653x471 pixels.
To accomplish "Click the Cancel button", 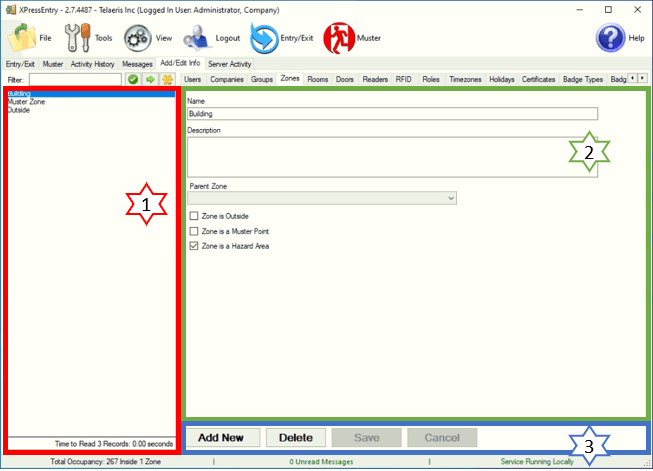I will point(442,437).
